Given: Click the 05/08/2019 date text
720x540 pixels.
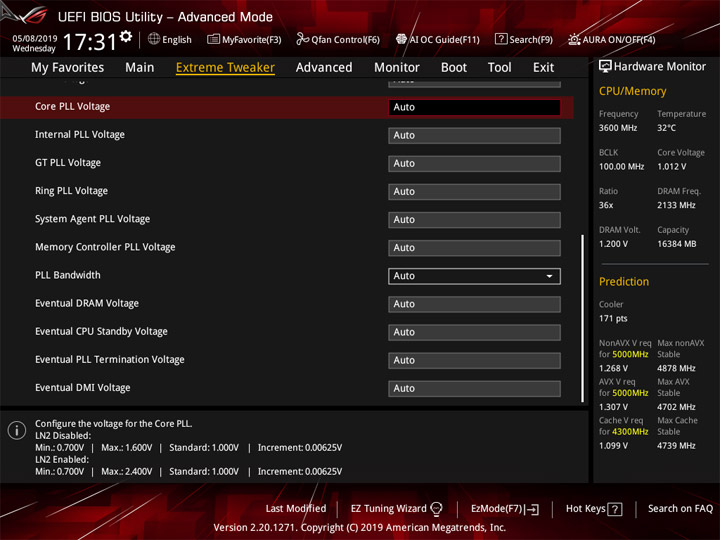Looking at the screenshot, I should coord(35,39).
